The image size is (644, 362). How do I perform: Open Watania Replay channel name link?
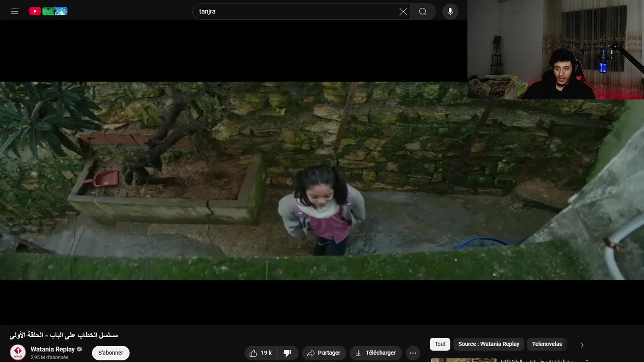(53, 349)
